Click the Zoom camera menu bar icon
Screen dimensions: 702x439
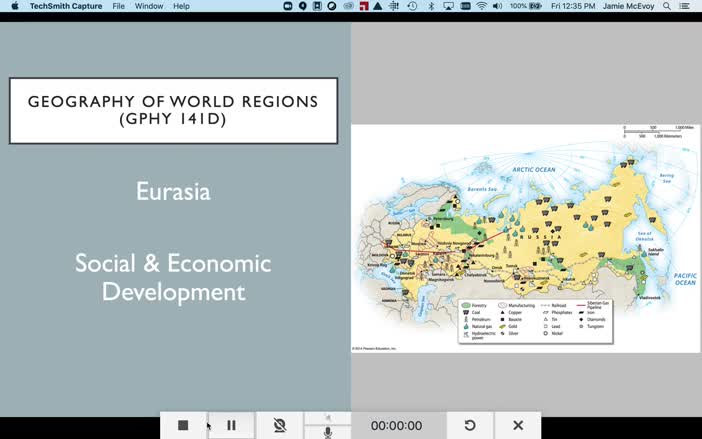pos(288,6)
